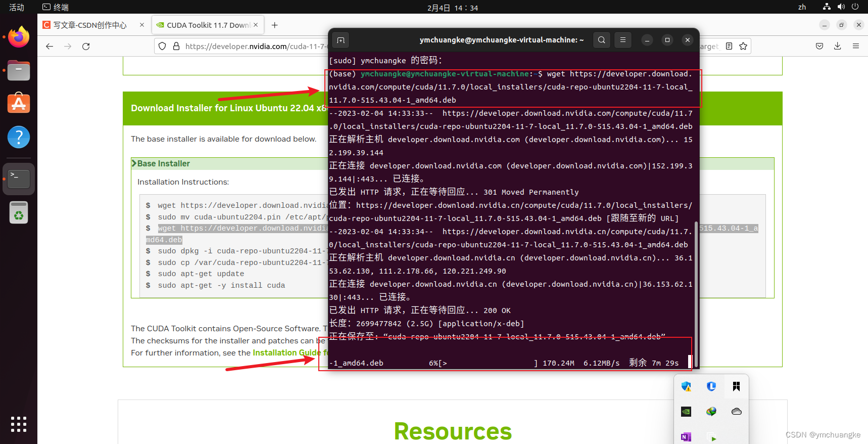This screenshot has width=868, height=444.
Task: Open the terminal hamburger menu
Action: (x=623, y=40)
